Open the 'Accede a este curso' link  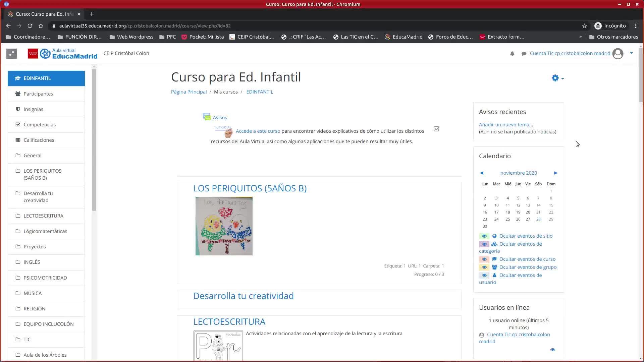click(258, 131)
